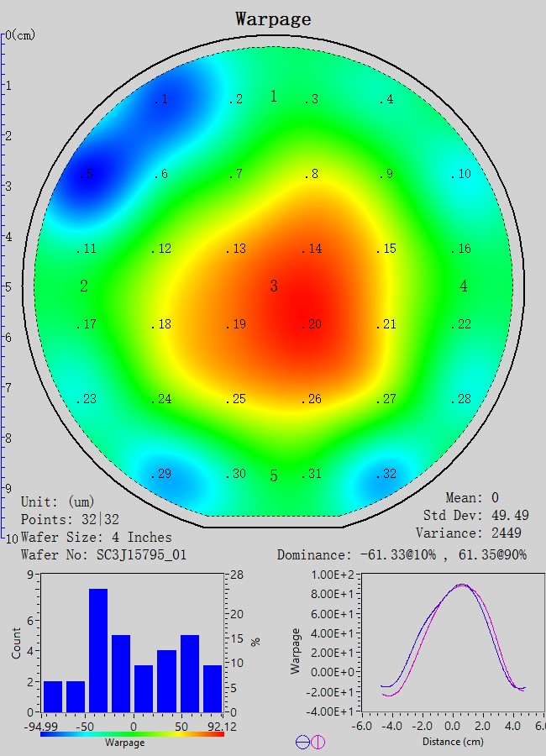Click the Warpage title at top
The image size is (546, 756).
click(273, 18)
